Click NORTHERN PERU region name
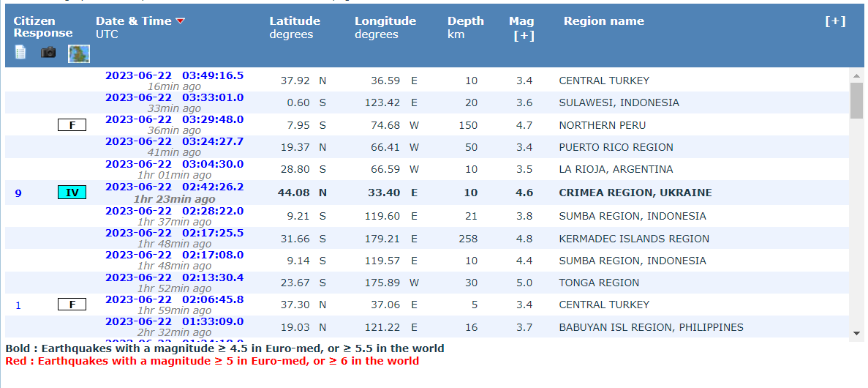The image size is (868, 388). click(x=603, y=125)
